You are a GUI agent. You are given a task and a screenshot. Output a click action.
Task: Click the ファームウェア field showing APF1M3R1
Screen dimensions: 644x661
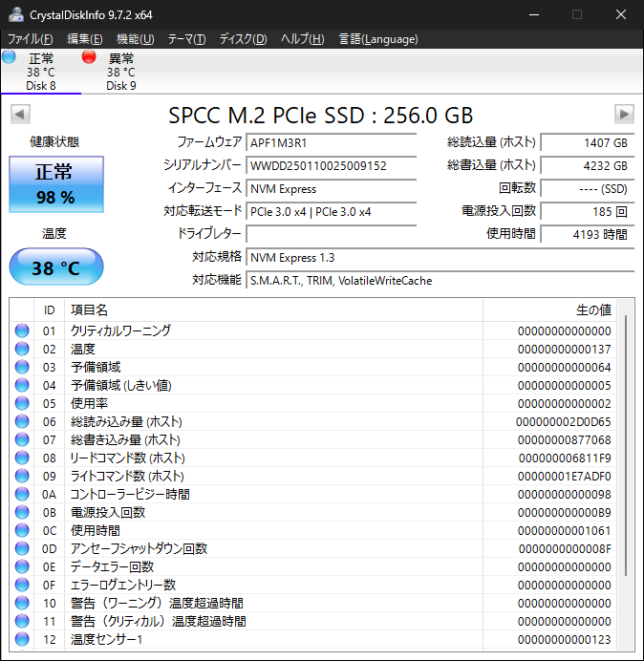tap(332, 143)
